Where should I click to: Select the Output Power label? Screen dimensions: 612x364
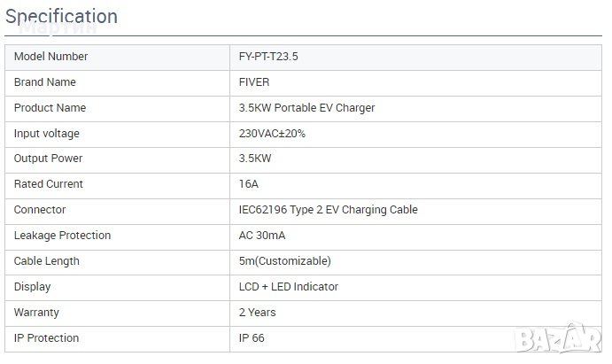coord(49,159)
